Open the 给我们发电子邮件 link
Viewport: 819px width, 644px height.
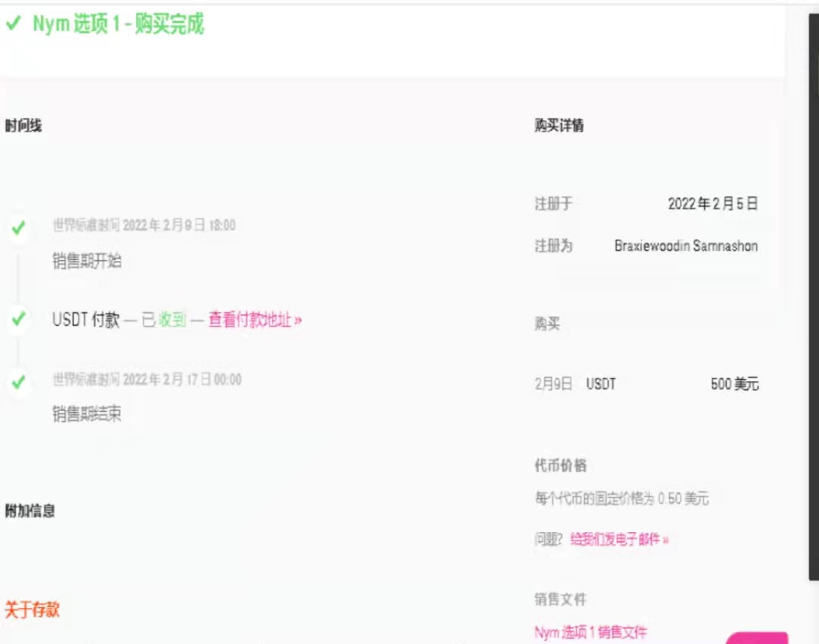pyautogui.click(x=619, y=539)
